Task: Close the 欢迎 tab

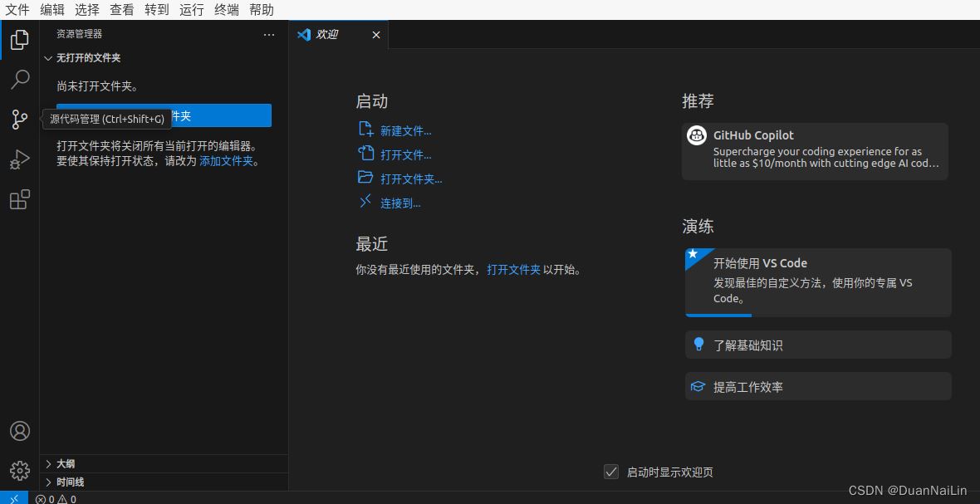Action: pos(375,35)
